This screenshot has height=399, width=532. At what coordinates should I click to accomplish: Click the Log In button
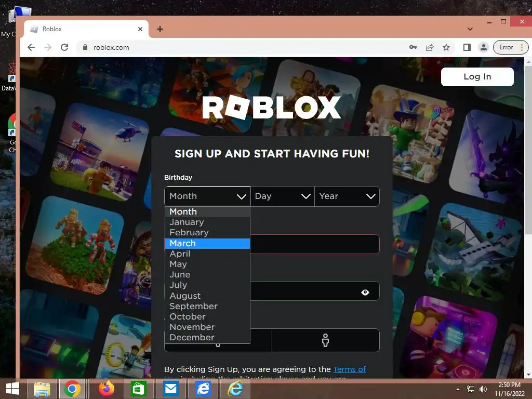tap(477, 77)
